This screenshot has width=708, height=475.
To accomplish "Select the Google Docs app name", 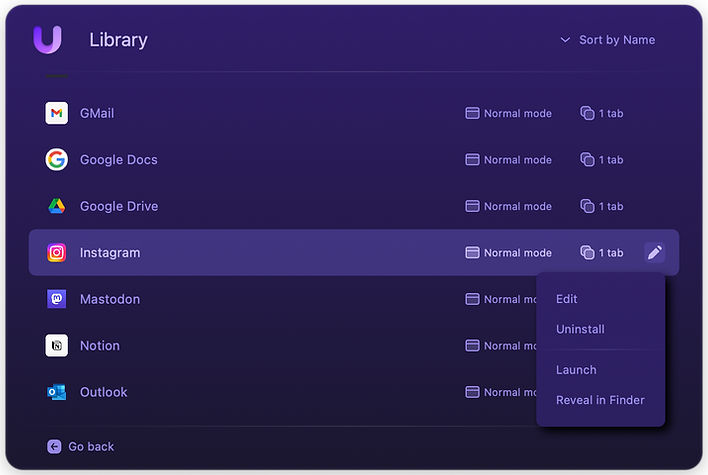I will coord(119,159).
